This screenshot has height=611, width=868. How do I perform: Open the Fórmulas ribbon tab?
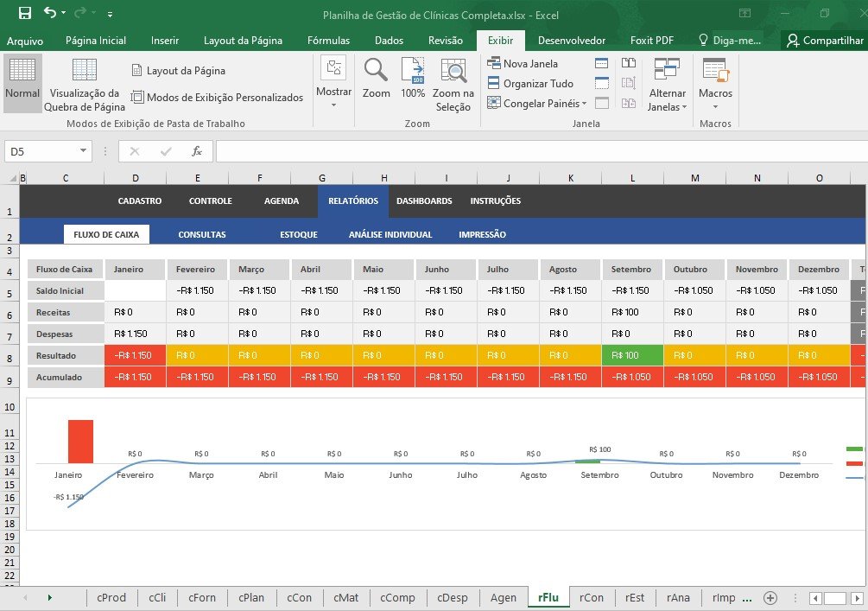(x=328, y=41)
